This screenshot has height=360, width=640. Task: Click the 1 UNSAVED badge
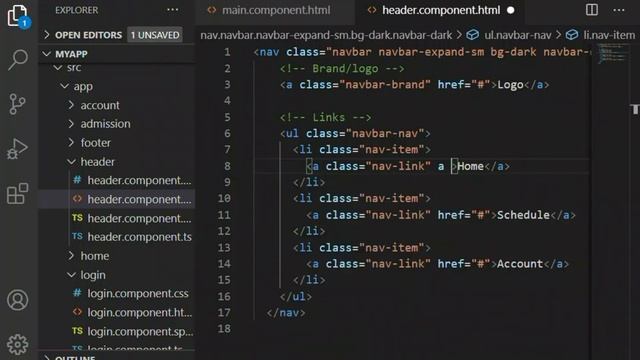click(155, 35)
